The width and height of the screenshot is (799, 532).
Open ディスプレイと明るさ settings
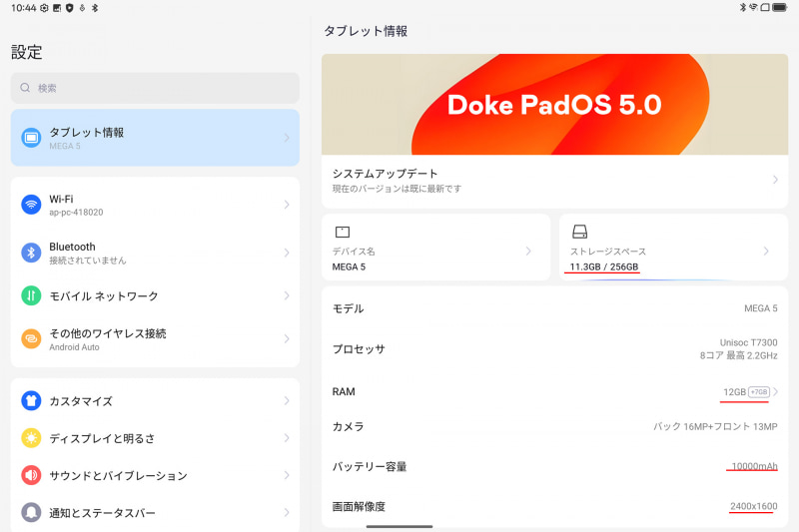155,438
